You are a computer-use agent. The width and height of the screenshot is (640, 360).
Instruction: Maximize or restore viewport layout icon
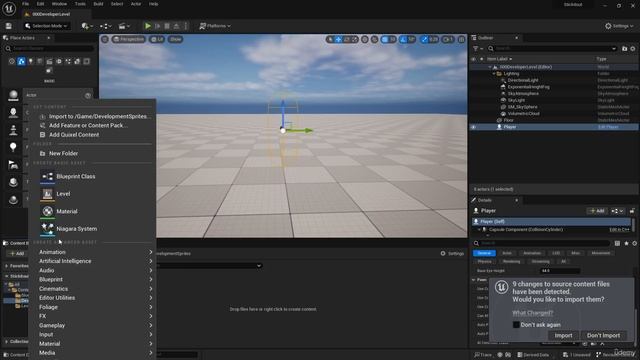click(x=462, y=39)
